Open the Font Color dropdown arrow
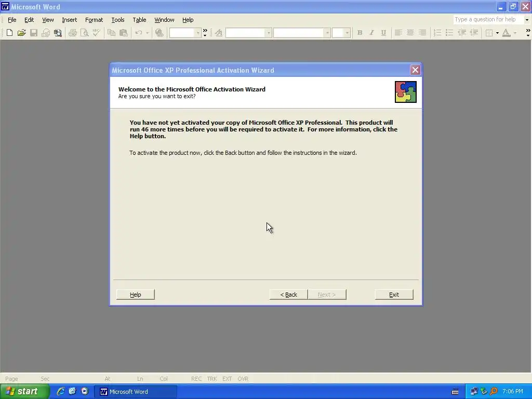This screenshot has height=399, width=532. pos(515,33)
